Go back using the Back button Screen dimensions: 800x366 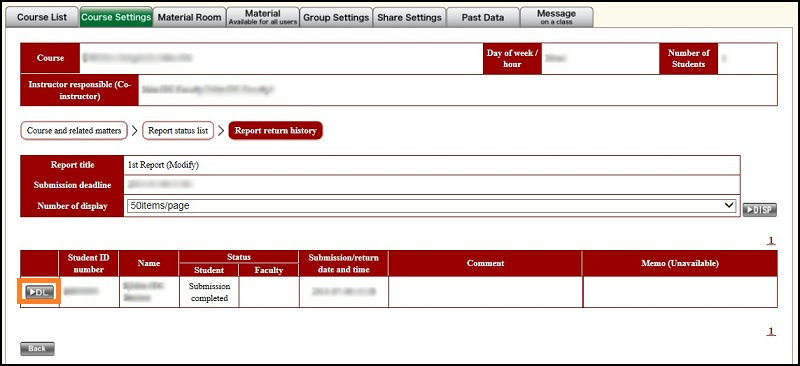[x=37, y=349]
